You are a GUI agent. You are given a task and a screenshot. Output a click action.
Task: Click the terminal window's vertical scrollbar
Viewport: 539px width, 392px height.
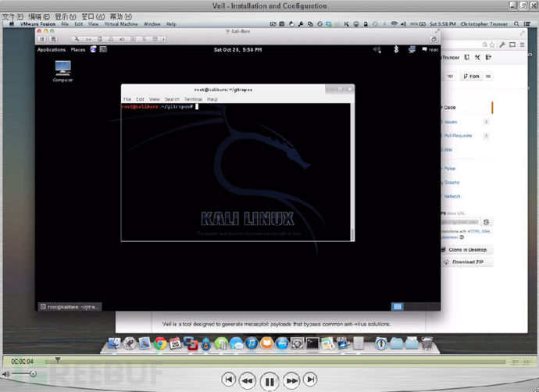pyautogui.click(x=352, y=172)
